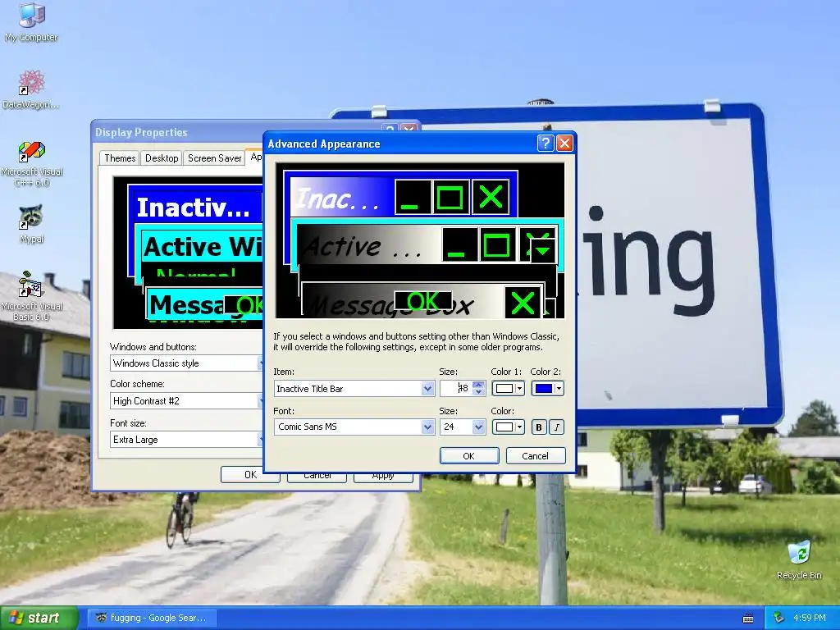Expand the Item dropdown showing Inactive Title Bar
The image size is (840, 630).
click(x=427, y=388)
